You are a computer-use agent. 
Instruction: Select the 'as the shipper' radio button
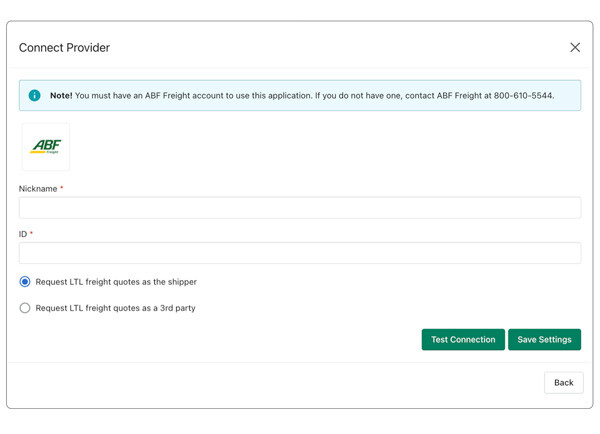pyautogui.click(x=25, y=282)
